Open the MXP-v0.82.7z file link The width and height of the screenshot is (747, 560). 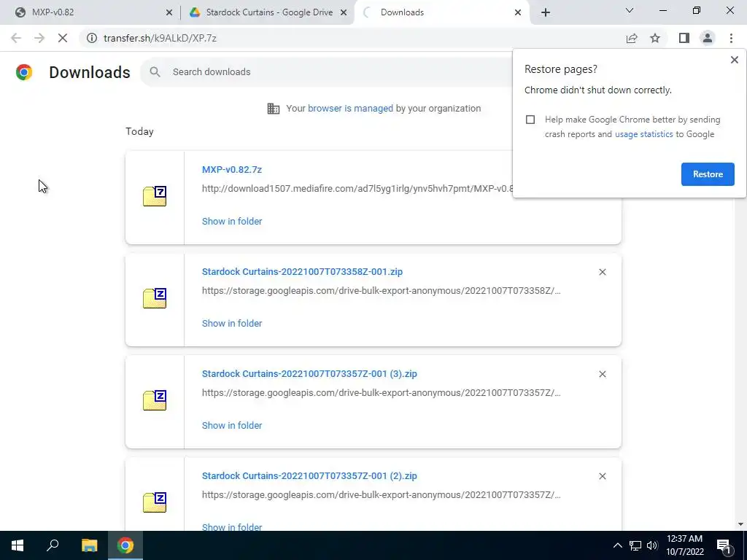pos(231,169)
